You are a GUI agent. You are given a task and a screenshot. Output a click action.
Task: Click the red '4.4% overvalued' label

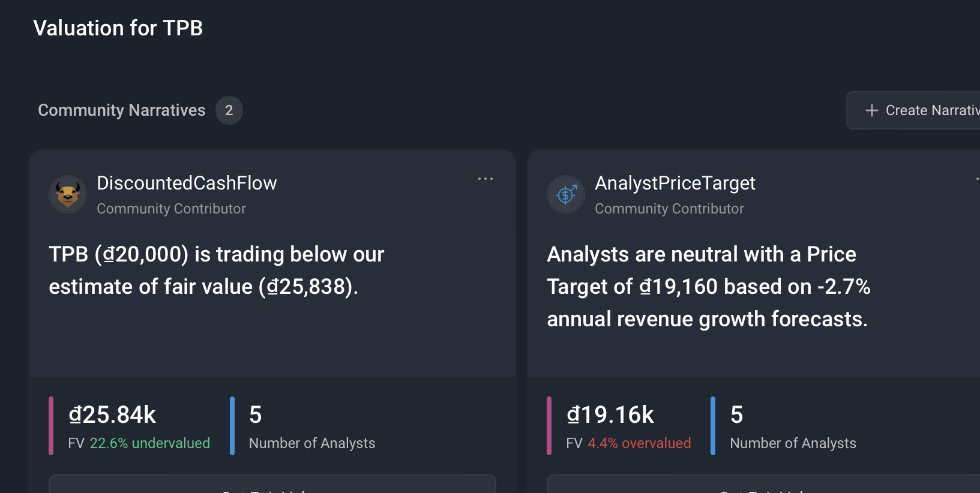(639, 443)
